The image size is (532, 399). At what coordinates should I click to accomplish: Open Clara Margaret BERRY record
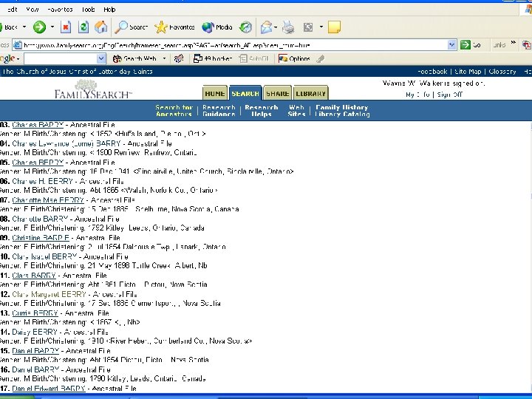coord(49,294)
